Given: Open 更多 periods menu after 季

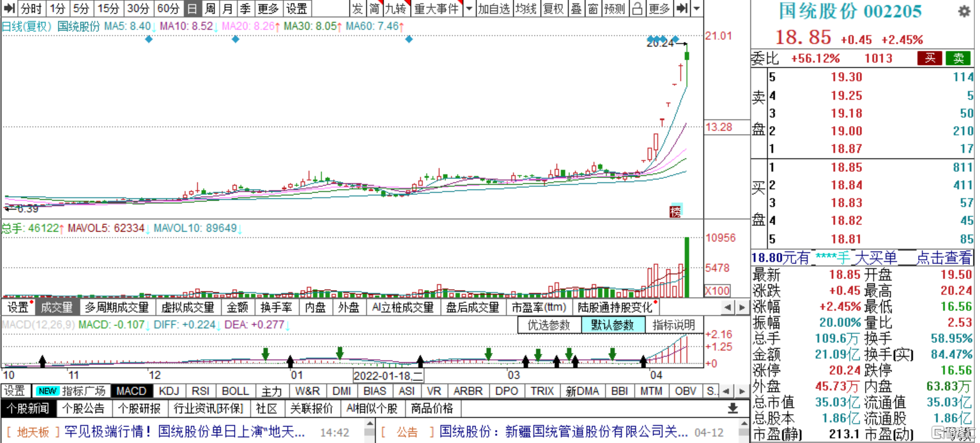Looking at the screenshot, I should click(x=268, y=9).
